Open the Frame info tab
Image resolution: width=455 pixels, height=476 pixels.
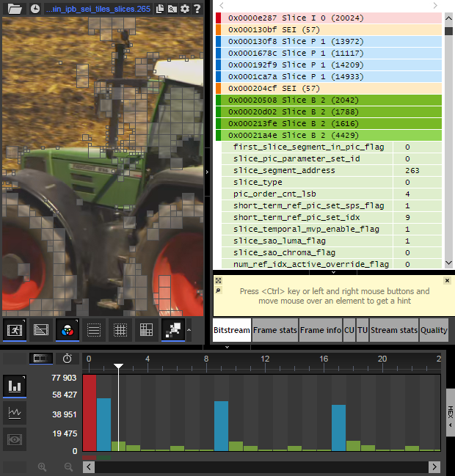321,330
